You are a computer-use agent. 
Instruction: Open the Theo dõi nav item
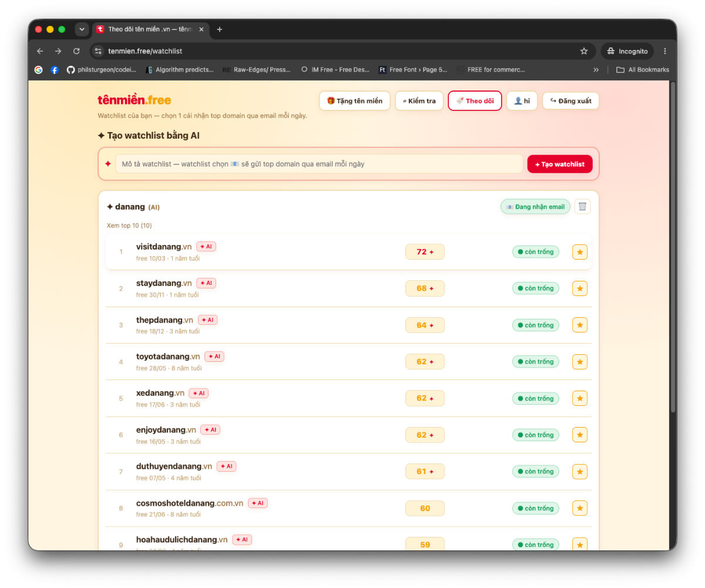[475, 100]
